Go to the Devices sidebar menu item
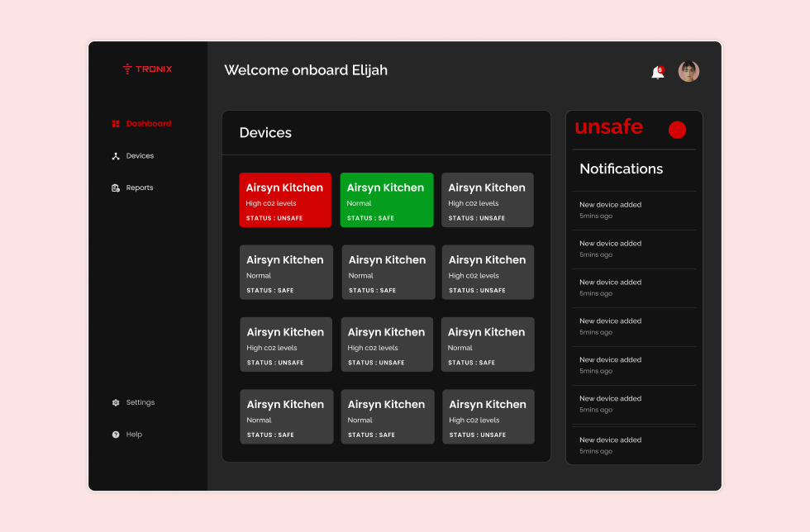The height and width of the screenshot is (532, 810). click(x=140, y=156)
